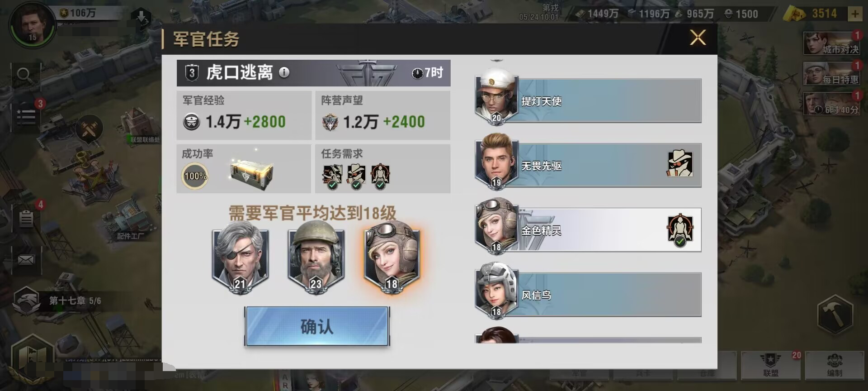Open the task list icon in sidebar
Screen dimensions: 868x391
(26, 116)
